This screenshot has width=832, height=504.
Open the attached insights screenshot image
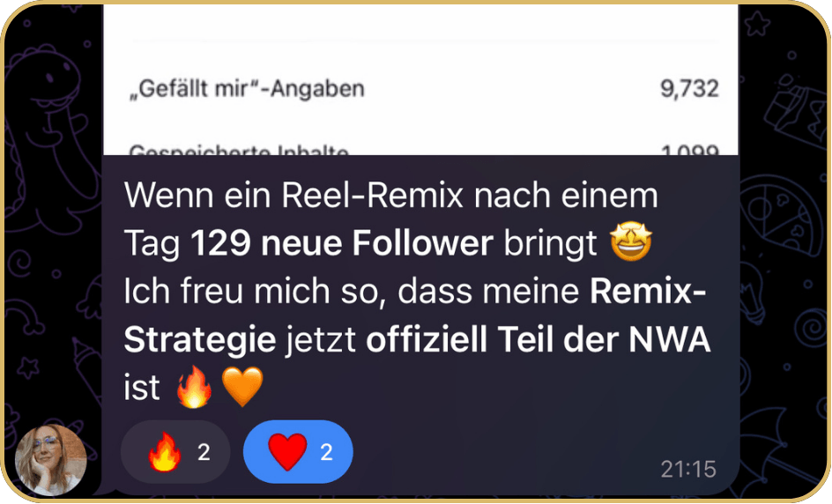click(420, 79)
